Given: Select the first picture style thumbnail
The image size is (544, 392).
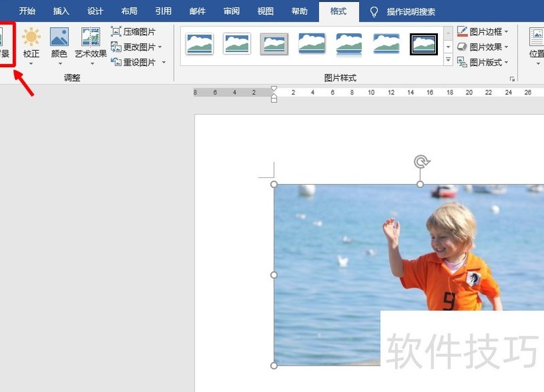Looking at the screenshot, I should pos(199,45).
